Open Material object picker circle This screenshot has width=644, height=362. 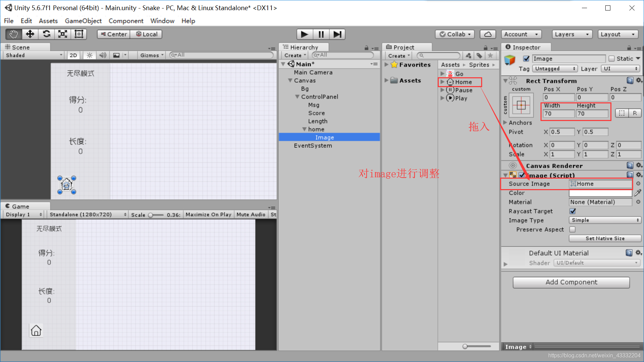coord(638,202)
